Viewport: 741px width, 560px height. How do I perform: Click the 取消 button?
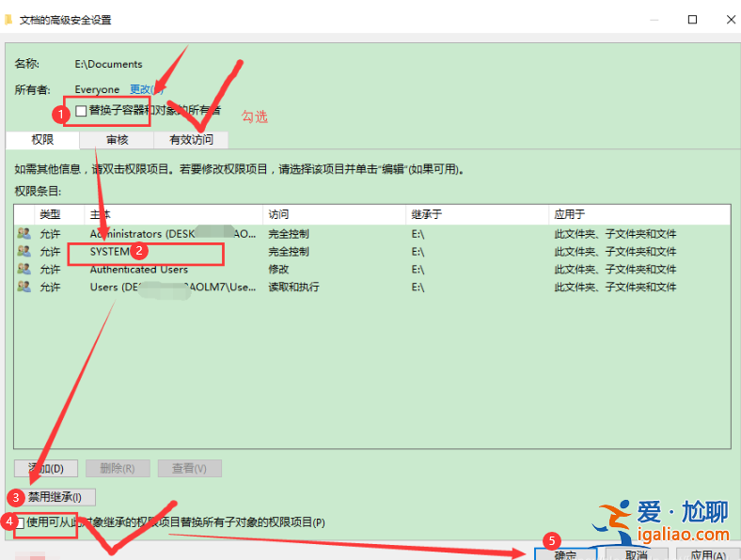point(637,553)
